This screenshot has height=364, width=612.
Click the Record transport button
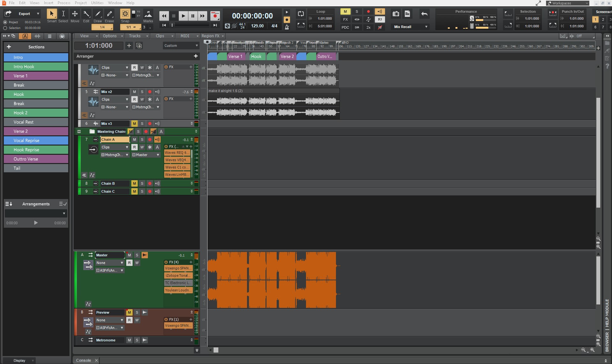(x=215, y=16)
